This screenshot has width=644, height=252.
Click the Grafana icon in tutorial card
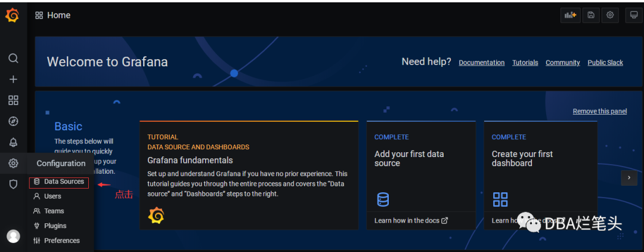coord(156,216)
